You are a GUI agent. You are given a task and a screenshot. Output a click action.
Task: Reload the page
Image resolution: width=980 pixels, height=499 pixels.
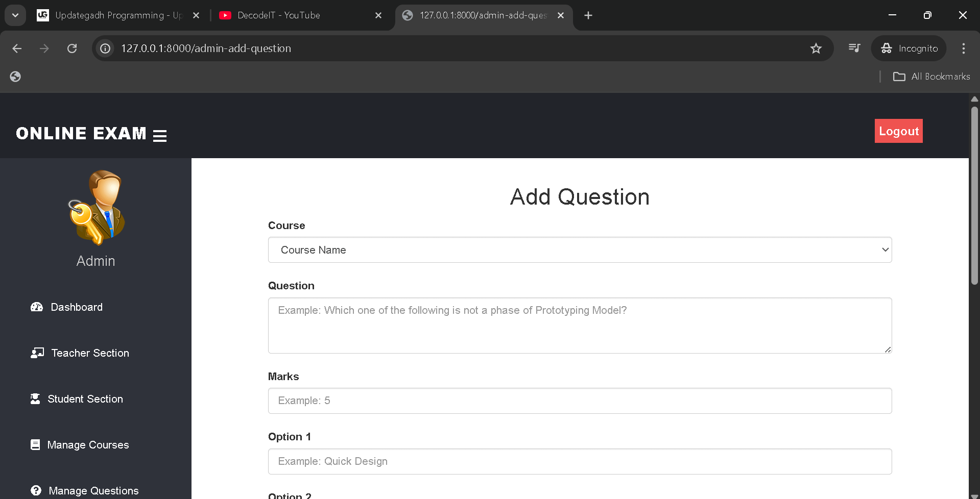point(72,48)
